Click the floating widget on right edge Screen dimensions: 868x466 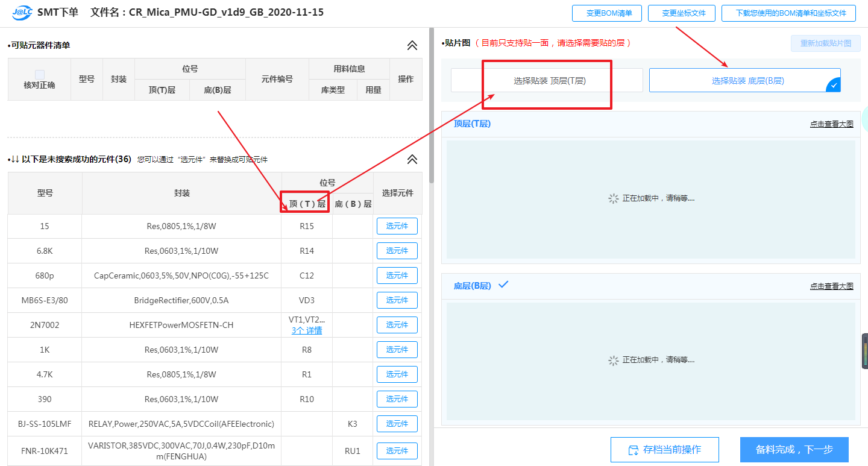pos(864,351)
